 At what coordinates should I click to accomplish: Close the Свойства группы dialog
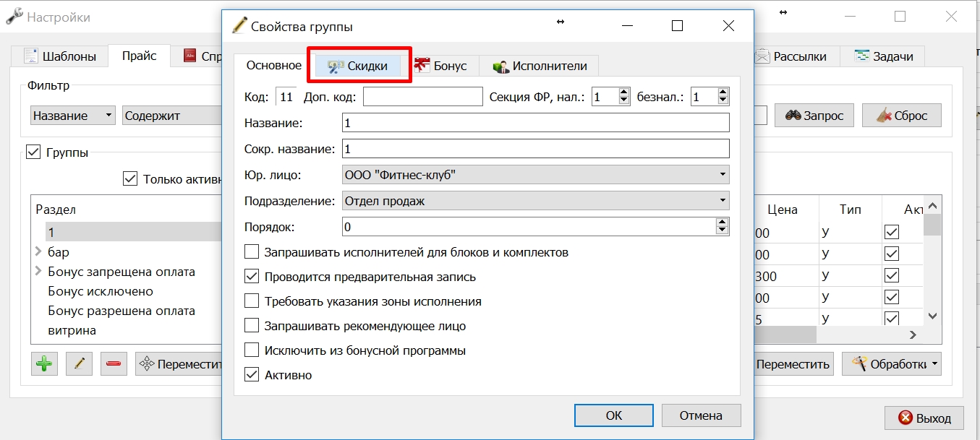[x=728, y=26]
